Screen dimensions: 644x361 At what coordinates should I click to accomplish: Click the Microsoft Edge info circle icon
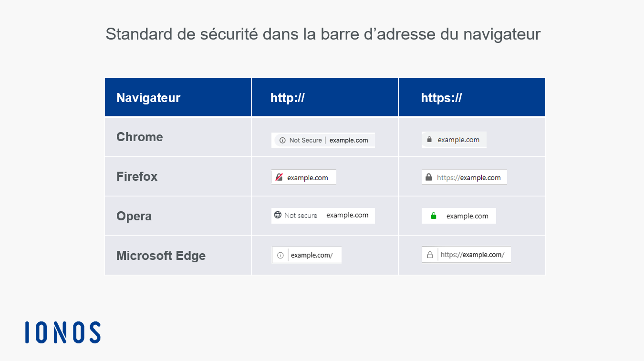(280, 255)
